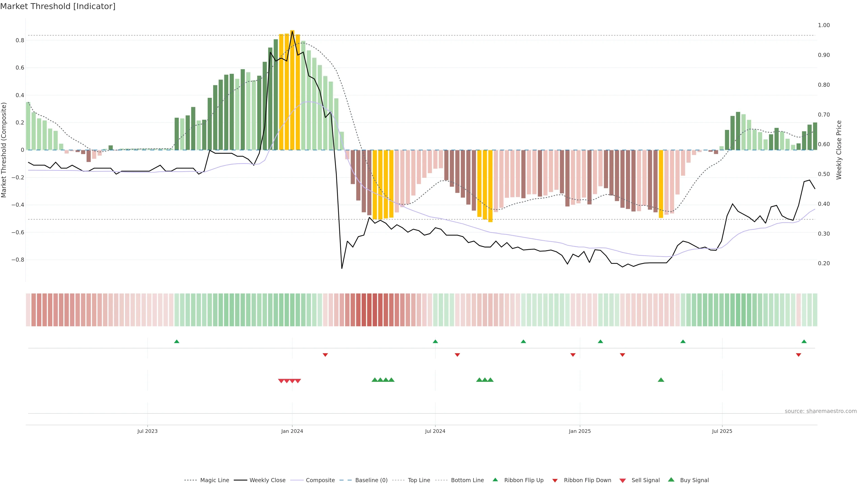868x488 pixels.
Task: Toggle the Weekly Close legend entry
Action: [267, 480]
